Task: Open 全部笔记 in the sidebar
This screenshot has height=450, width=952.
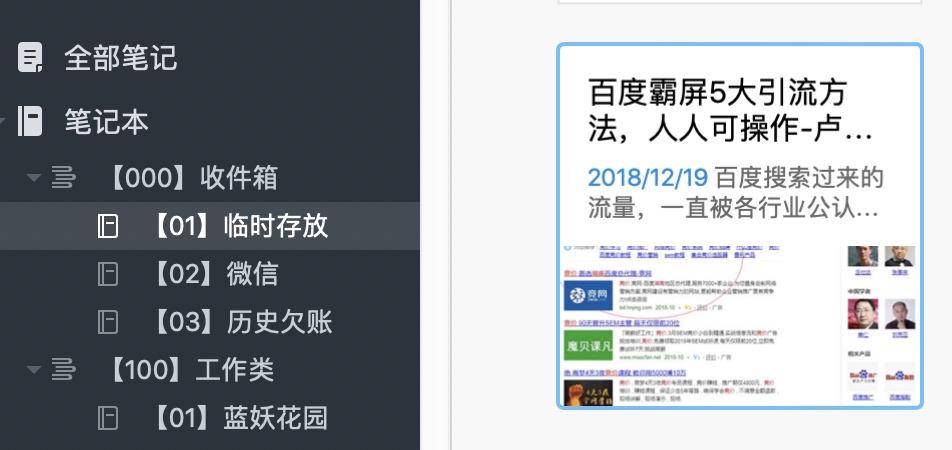Action: pyautogui.click(x=120, y=58)
